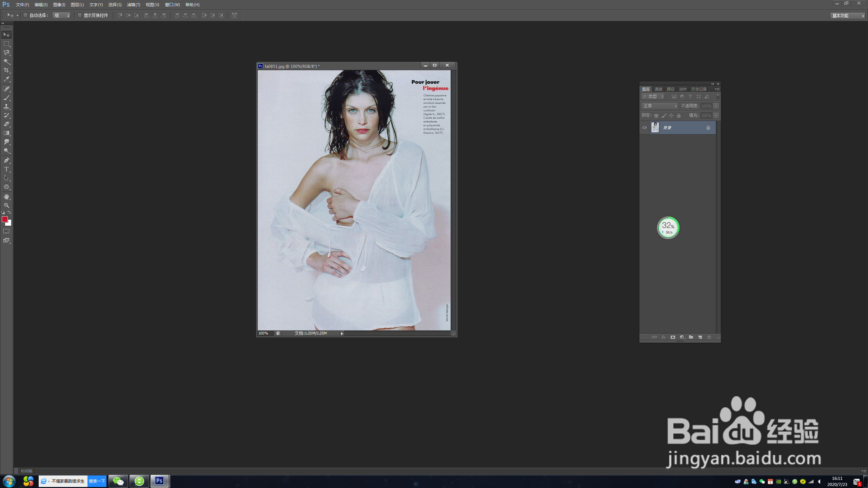Image resolution: width=868 pixels, height=488 pixels.
Task: Switch to the 通道 tab
Action: (x=658, y=89)
